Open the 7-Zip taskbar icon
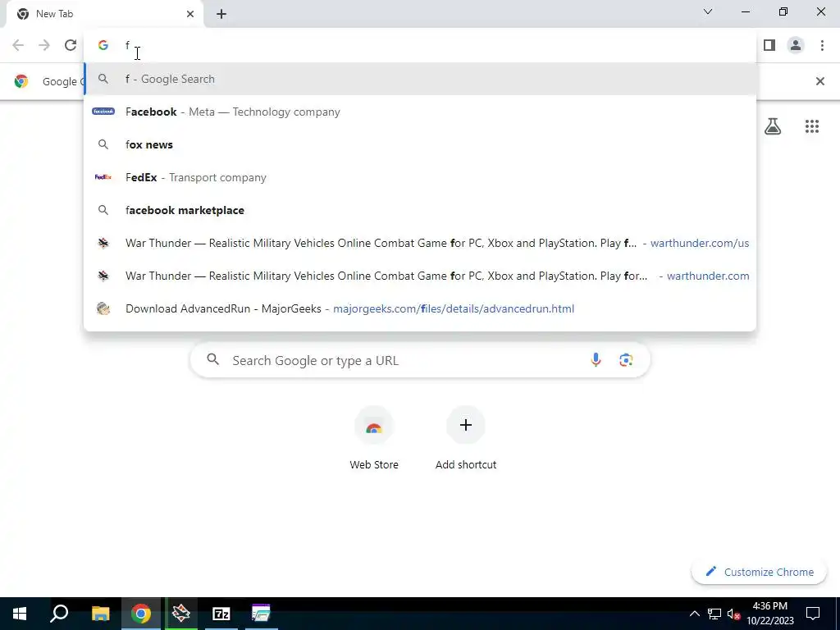This screenshot has width=840, height=630. click(x=221, y=614)
